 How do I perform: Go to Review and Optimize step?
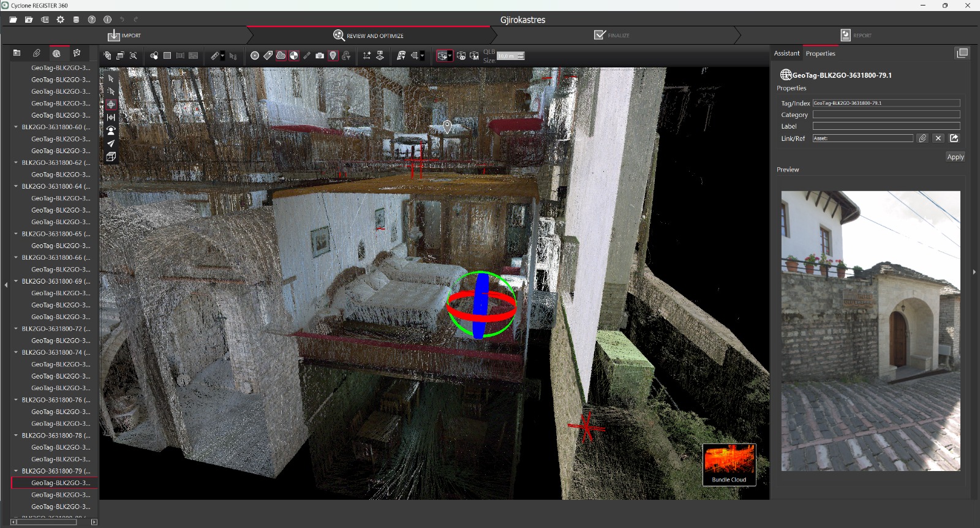[x=368, y=36]
